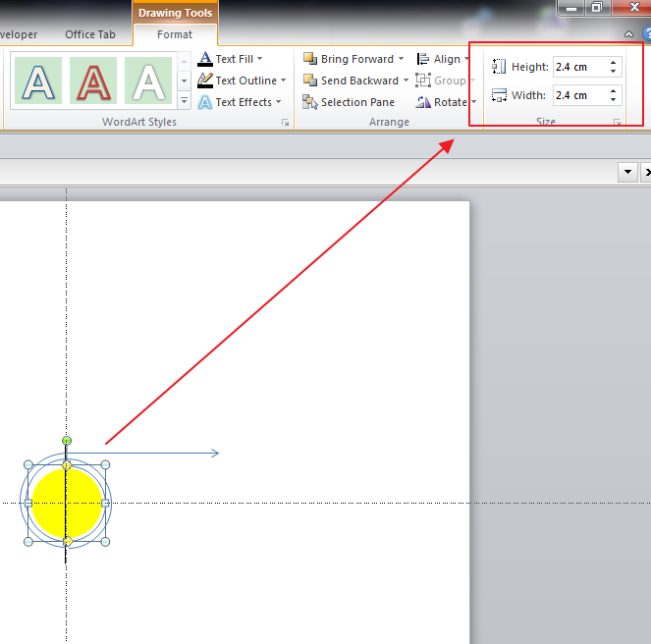Click the bottom yellow diamond adjustment handle

tap(67, 541)
